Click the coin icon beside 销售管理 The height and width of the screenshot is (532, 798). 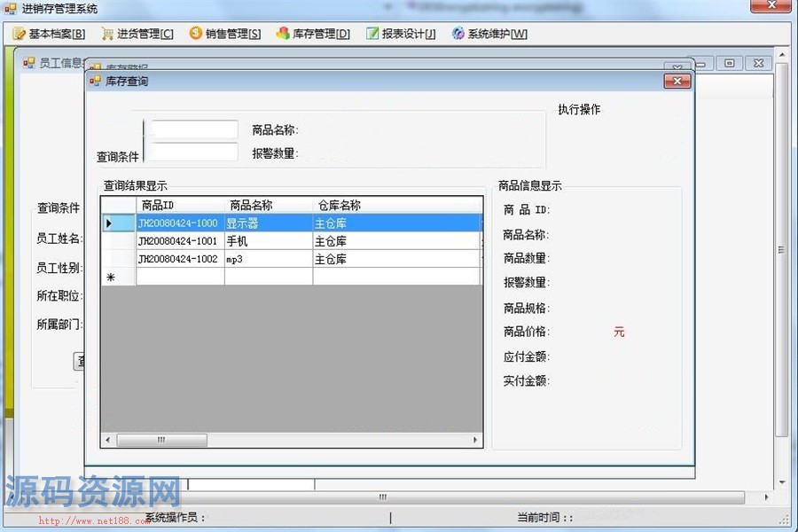pos(195,33)
